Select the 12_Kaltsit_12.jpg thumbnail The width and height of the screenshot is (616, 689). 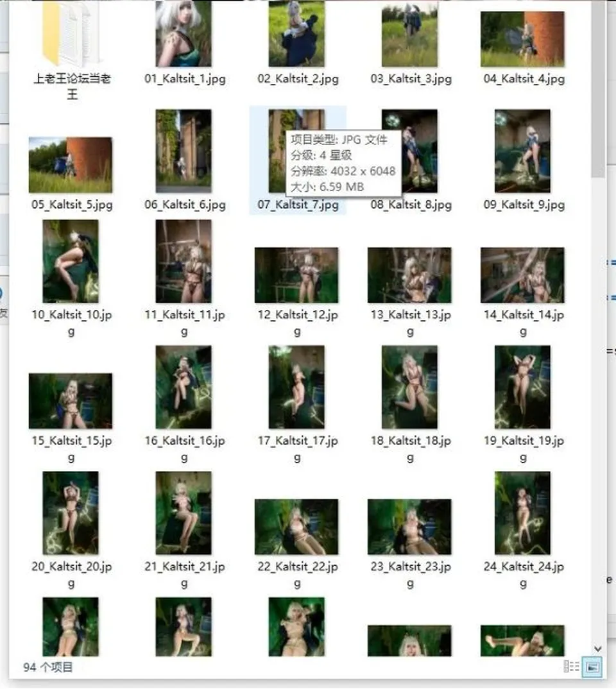click(296, 275)
